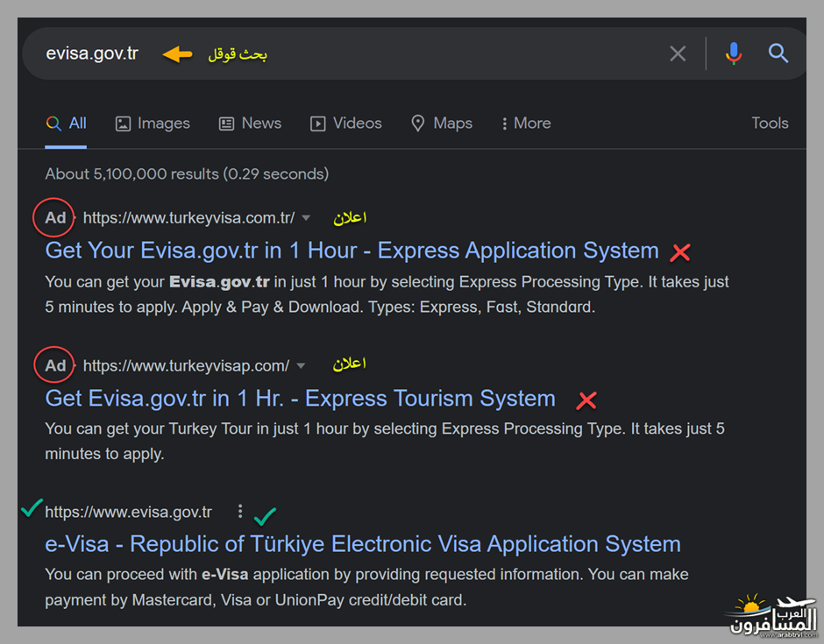Image resolution: width=824 pixels, height=644 pixels.
Task: Expand dropdown arrow next to turkeyvisap.com URL
Action: pos(301,366)
